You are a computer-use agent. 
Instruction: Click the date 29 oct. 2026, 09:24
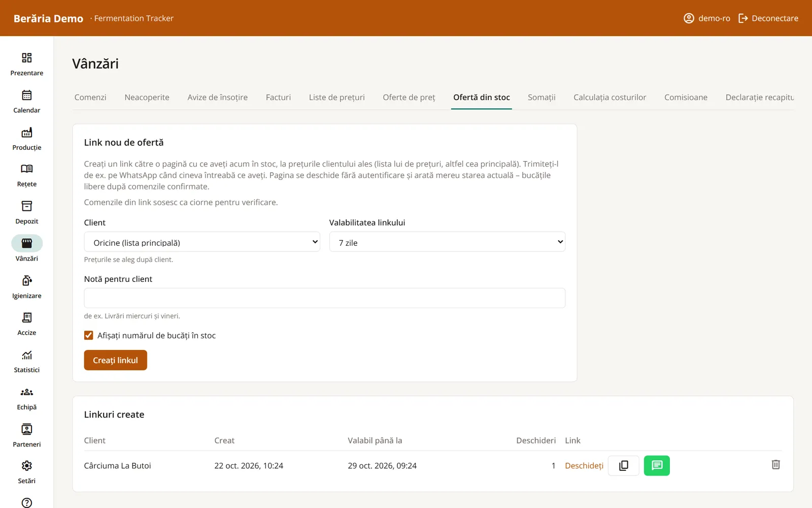[x=382, y=466]
